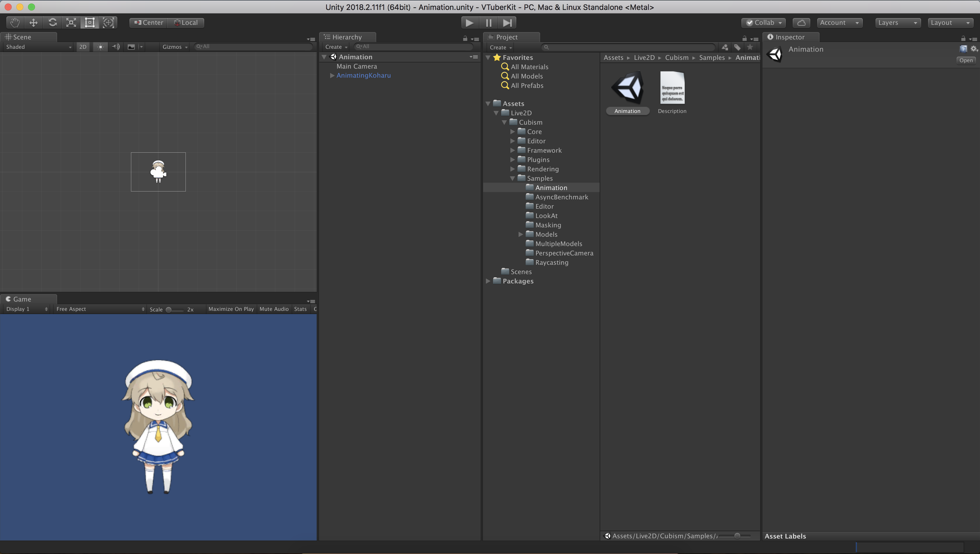This screenshot has height=554, width=980.
Task: Click Stats in the Game view
Action: tap(300, 309)
